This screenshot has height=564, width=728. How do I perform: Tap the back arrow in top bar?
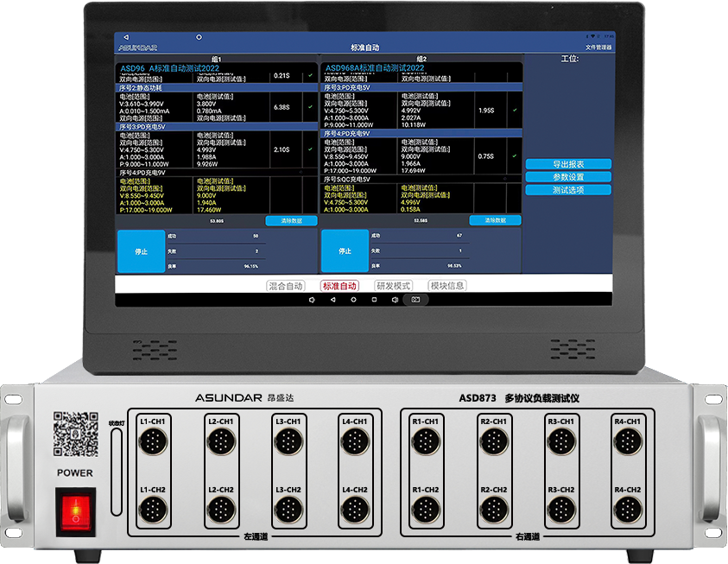[126, 37]
